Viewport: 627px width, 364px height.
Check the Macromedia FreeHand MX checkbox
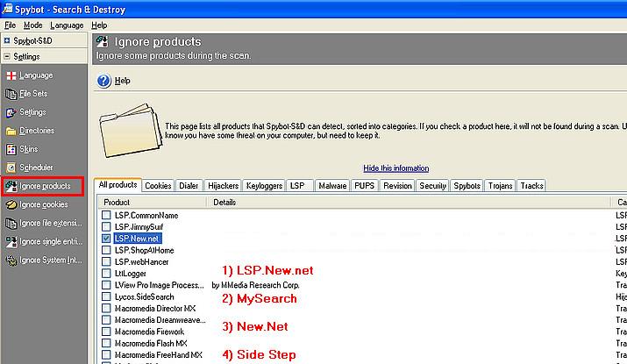point(106,355)
